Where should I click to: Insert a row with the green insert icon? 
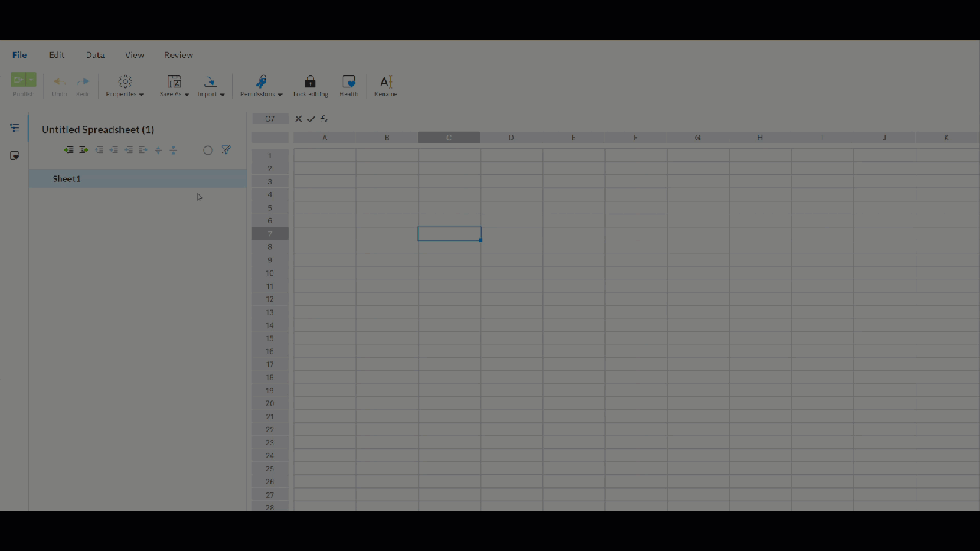(x=68, y=150)
